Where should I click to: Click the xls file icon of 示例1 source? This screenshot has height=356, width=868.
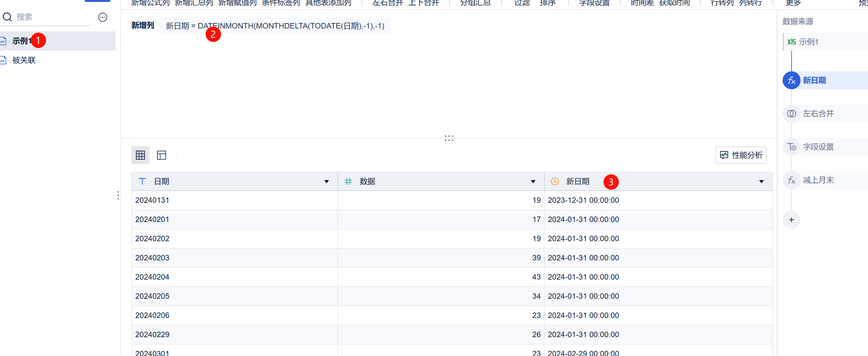[x=791, y=42]
